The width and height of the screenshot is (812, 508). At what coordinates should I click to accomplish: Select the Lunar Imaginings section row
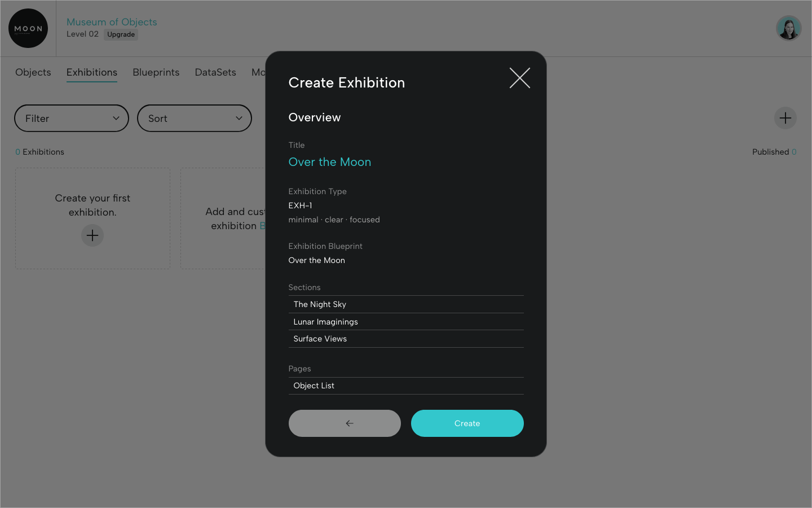click(x=406, y=322)
